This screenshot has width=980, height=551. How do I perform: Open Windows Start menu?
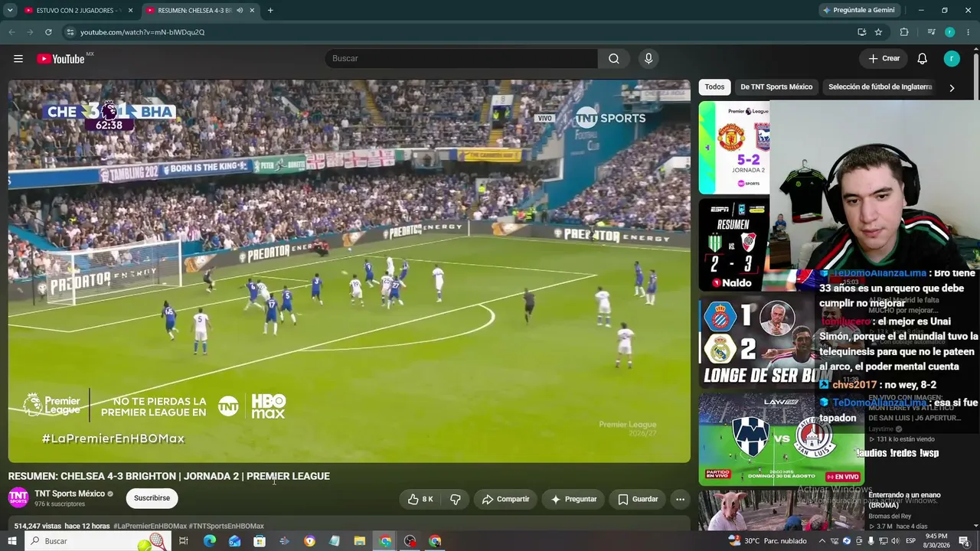tap(11, 541)
